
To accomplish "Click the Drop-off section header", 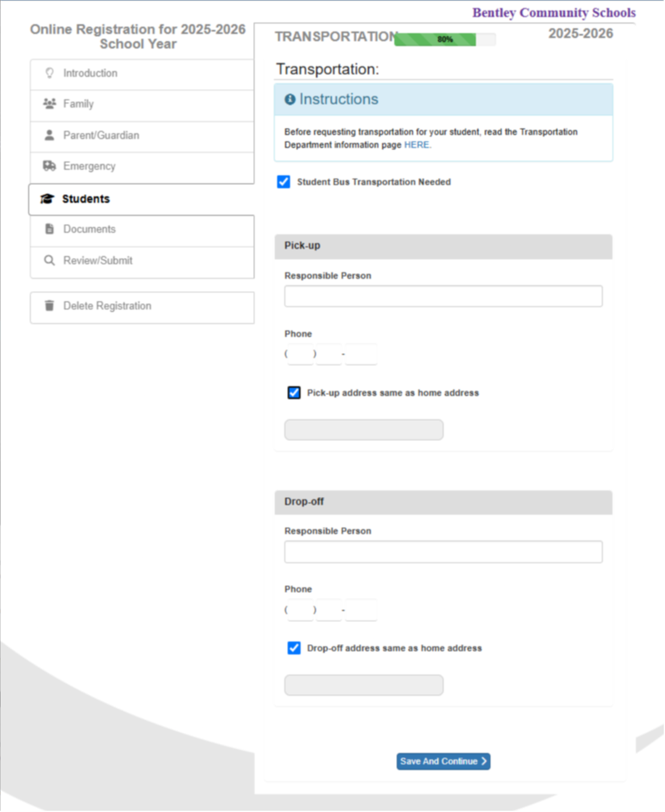I will (x=444, y=503).
